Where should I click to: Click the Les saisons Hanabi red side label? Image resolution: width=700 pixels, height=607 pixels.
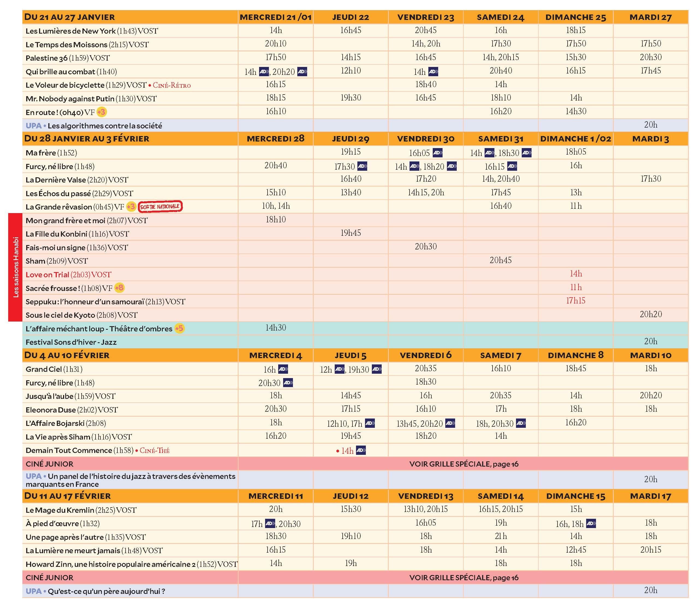[x=15, y=267]
